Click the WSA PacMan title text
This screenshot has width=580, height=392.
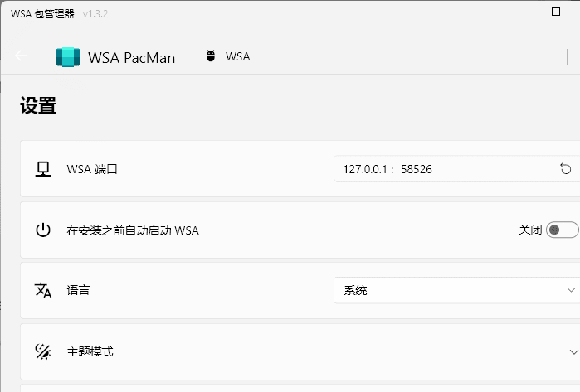[132, 58]
